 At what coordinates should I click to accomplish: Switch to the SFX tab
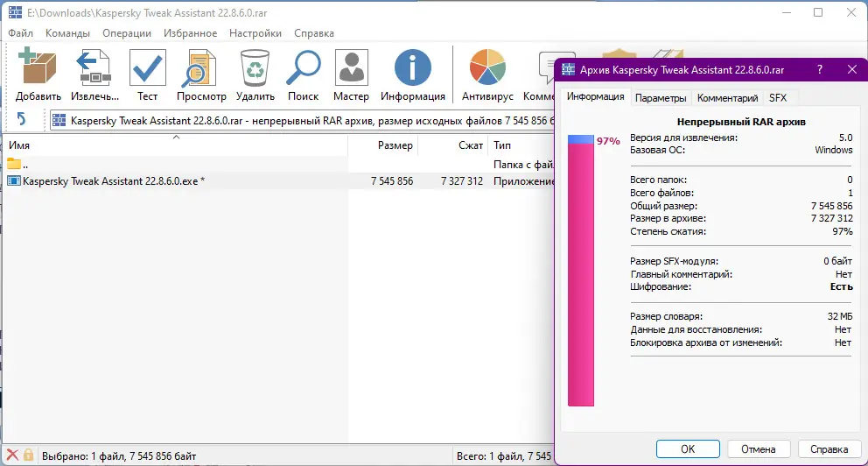click(x=778, y=98)
